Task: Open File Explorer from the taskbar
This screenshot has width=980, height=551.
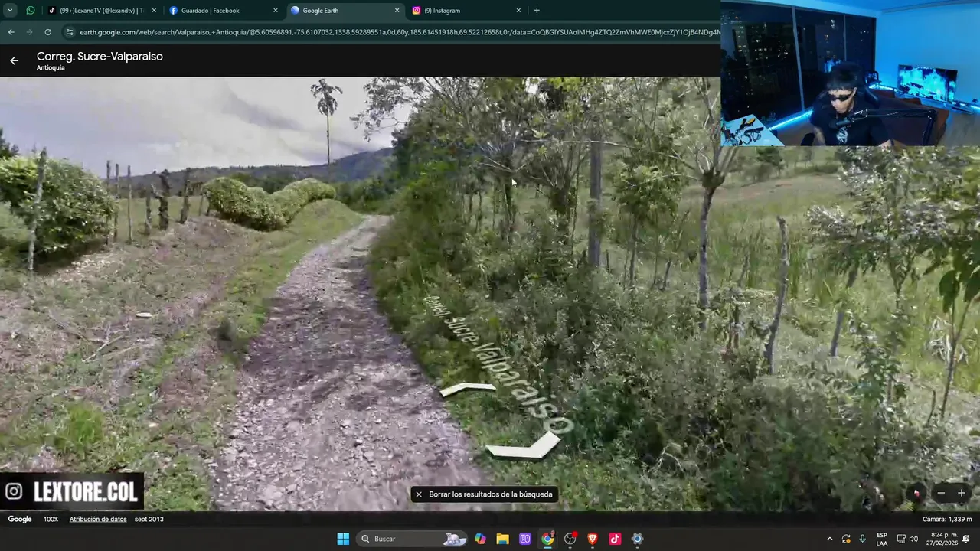Action: point(502,539)
